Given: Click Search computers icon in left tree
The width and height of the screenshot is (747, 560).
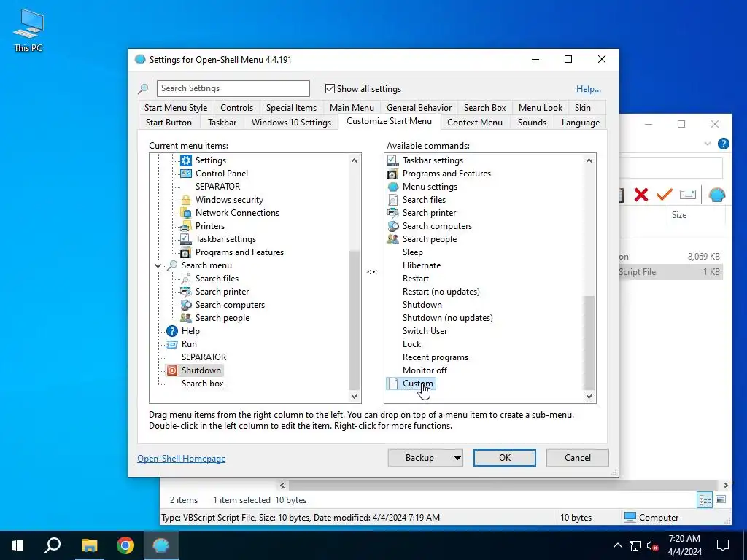Looking at the screenshot, I should [x=186, y=305].
